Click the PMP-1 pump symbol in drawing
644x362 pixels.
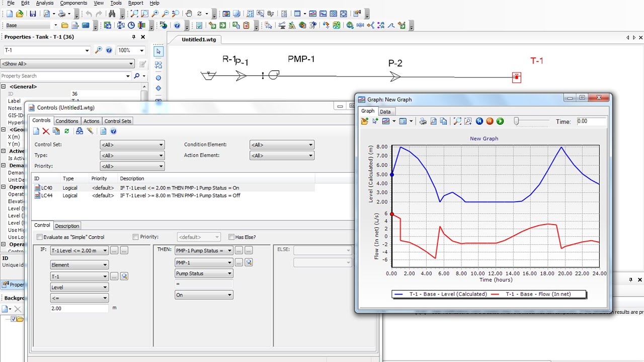point(273,75)
